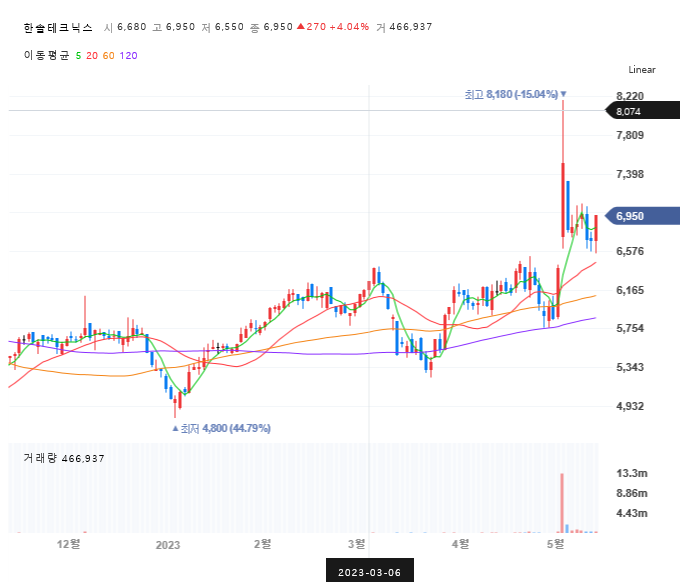Select the 20-day moving average label
680x582 pixels.
point(92,56)
